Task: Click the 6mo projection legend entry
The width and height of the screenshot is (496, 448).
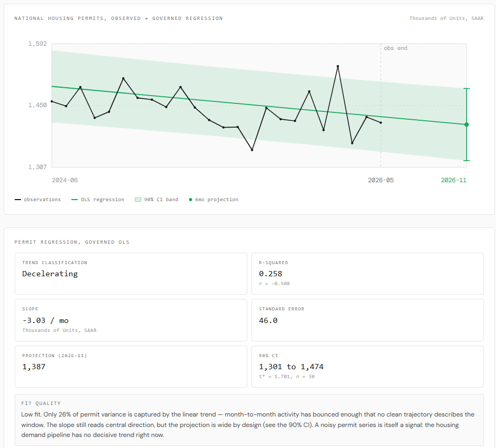Action: pos(214,200)
